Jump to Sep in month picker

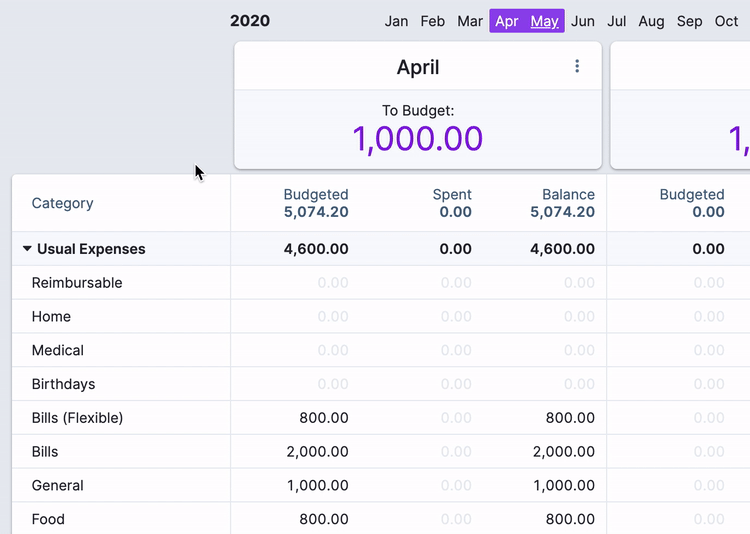pyautogui.click(x=689, y=21)
